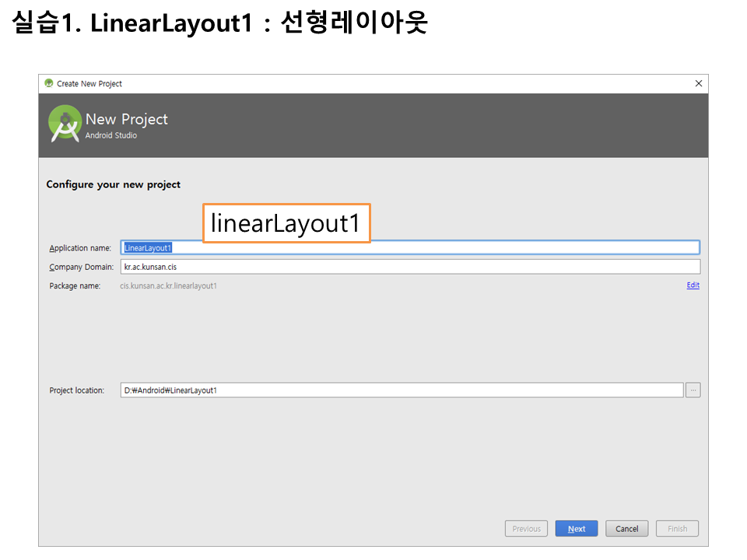Click the Project location label
The image size is (747, 560).
[x=76, y=390]
